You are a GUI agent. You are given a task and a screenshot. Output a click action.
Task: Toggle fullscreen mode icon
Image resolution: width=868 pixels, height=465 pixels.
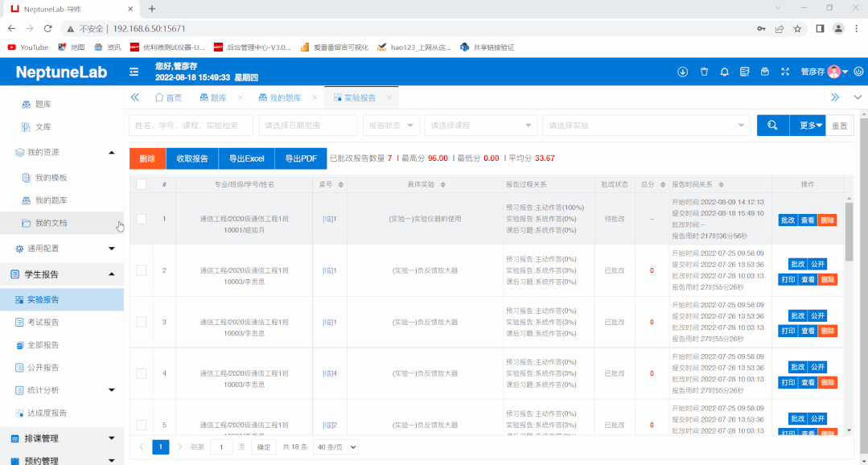[x=786, y=72]
